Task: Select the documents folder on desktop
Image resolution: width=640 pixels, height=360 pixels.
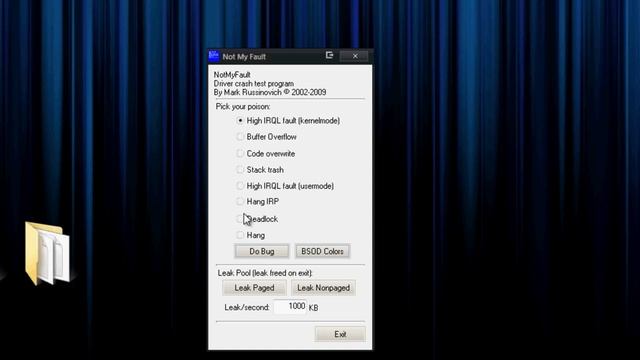Action: [47, 252]
